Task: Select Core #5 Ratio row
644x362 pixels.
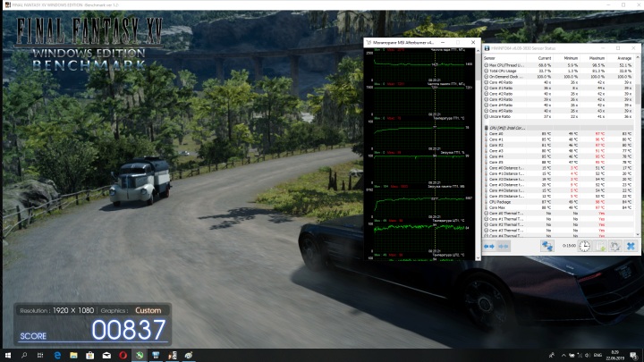Action: pyautogui.click(x=558, y=111)
